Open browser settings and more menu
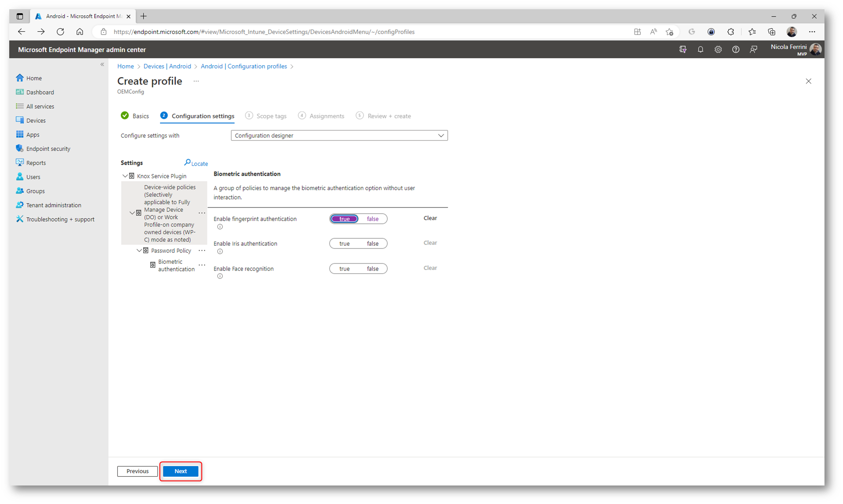The height and width of the screenshot is (504, 843). point(812,32)
